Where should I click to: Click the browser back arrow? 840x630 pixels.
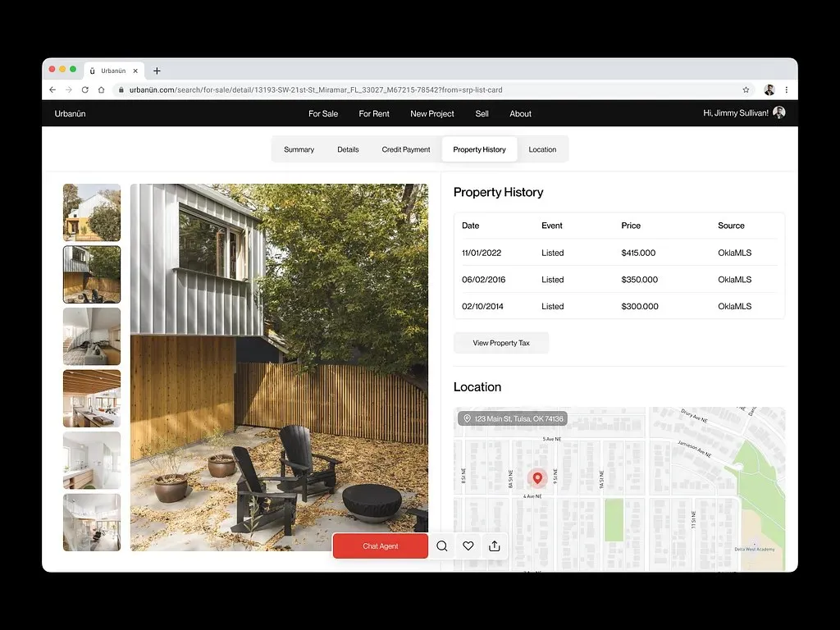[52, 90]
